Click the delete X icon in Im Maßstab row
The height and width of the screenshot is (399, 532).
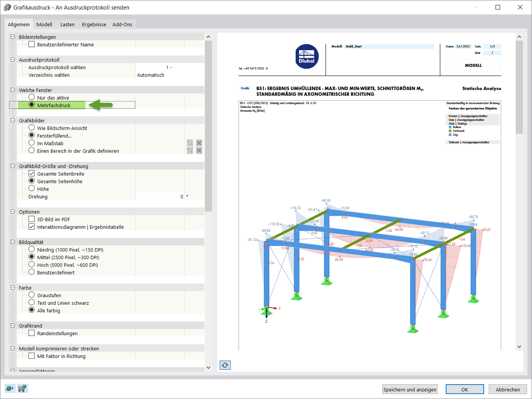pos(199,143)
